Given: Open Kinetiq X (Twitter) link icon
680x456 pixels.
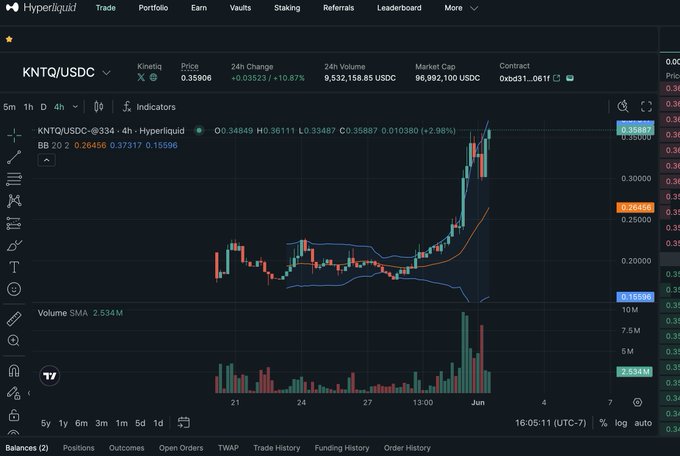Looking at the screenshot, I should point(141,77).
